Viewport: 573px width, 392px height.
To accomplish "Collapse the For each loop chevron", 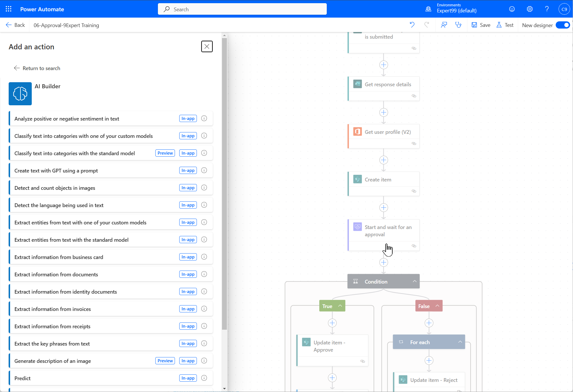I will pyautogui.click(x=460, y=342).
